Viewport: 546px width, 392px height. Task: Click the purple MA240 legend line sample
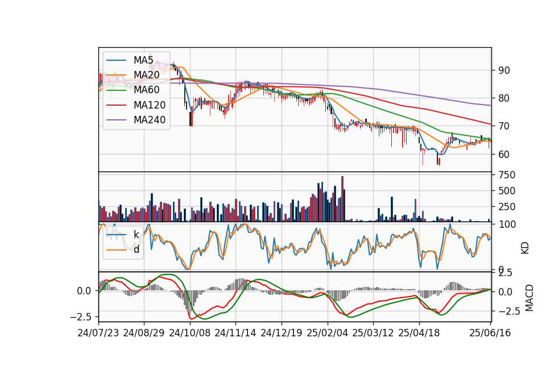pos(116,120)
